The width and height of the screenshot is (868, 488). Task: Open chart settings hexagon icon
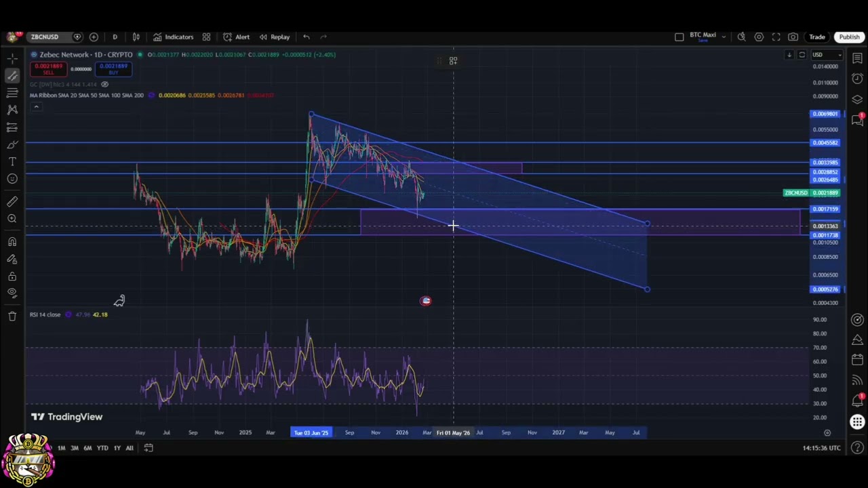(759, 37)
